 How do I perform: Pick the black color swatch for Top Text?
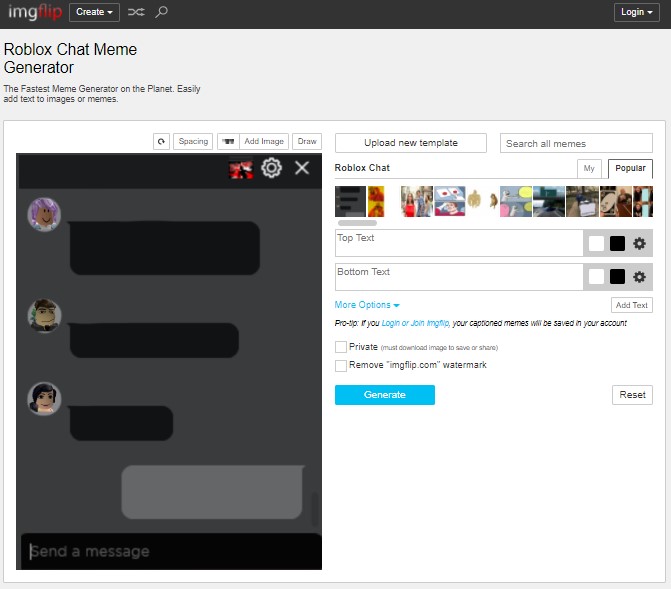click(x=617, y=244)
